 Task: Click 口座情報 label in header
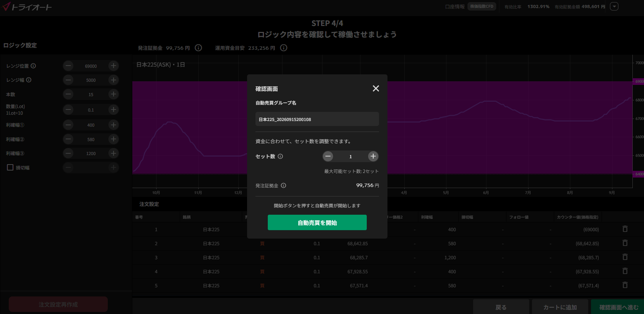point(455,7)
